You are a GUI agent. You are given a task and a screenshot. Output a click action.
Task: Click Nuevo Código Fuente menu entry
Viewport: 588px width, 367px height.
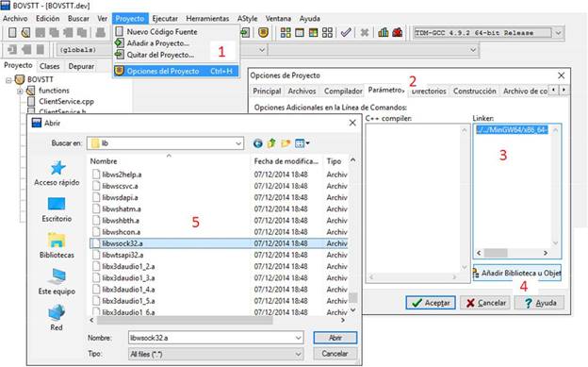tap(162, 31)
